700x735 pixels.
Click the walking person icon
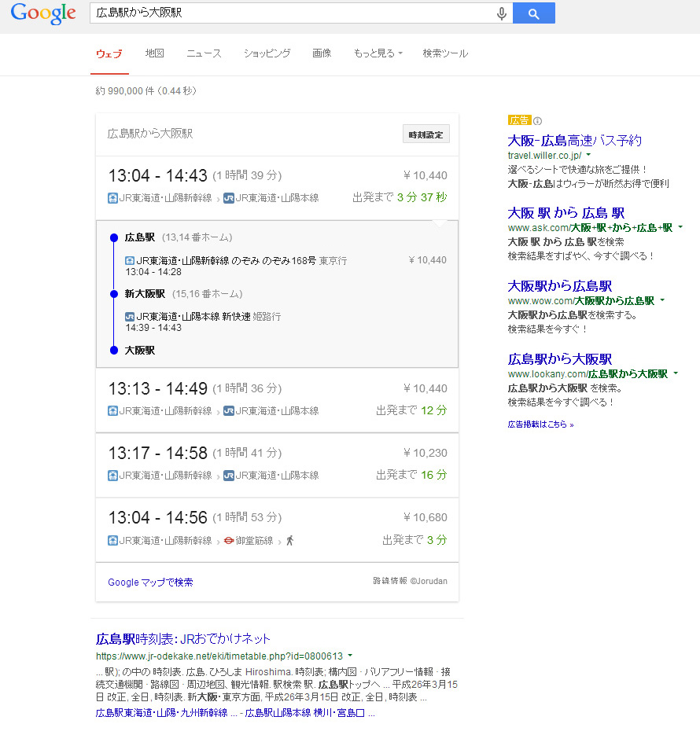tap(289, 541)
